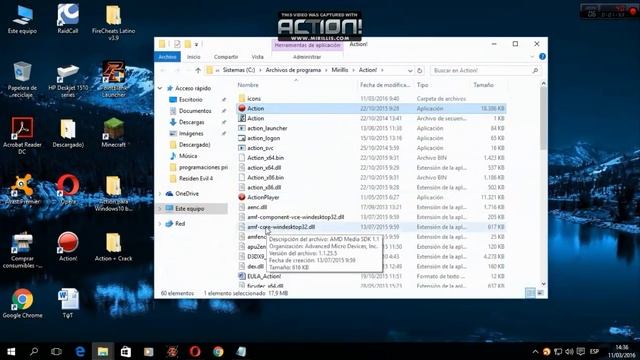Select Descargas in navigation pane
Image resolution: width=640 pixels, height=360 pixels.
(191, 122)
